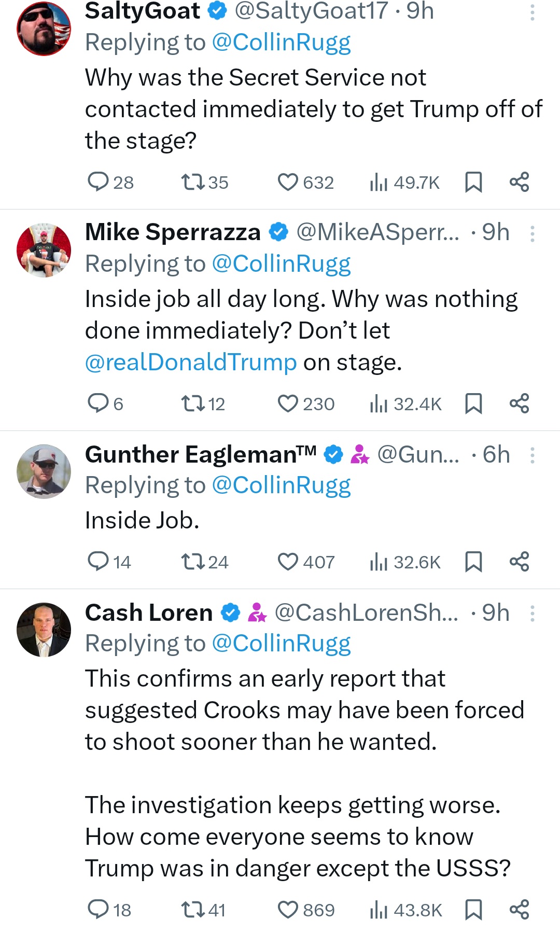
Task: Open replies on SaltyGoat's tweet
Action: click(98, 183)
